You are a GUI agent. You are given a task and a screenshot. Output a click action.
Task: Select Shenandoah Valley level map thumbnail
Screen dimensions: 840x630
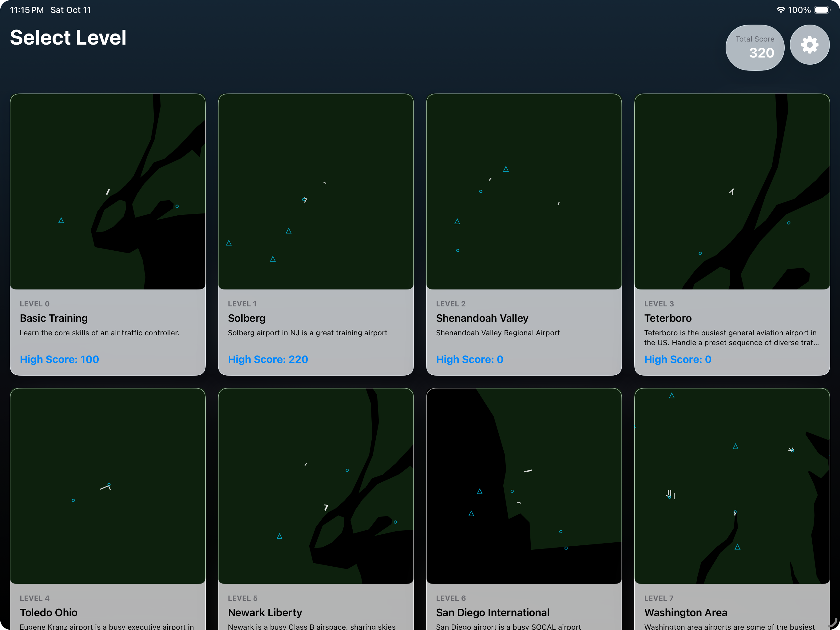524,192
